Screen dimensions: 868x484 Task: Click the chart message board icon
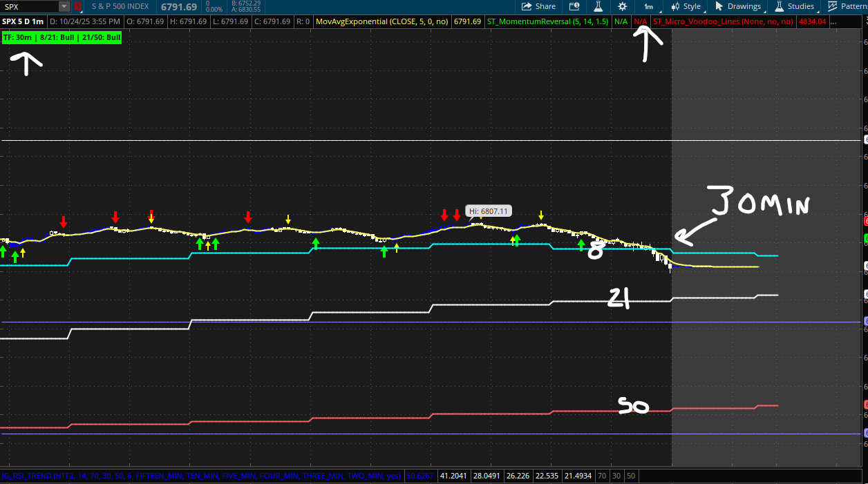(574, 6)
